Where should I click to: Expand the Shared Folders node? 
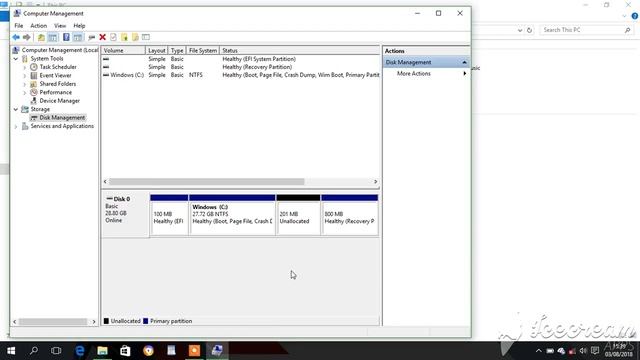point(25,84)
